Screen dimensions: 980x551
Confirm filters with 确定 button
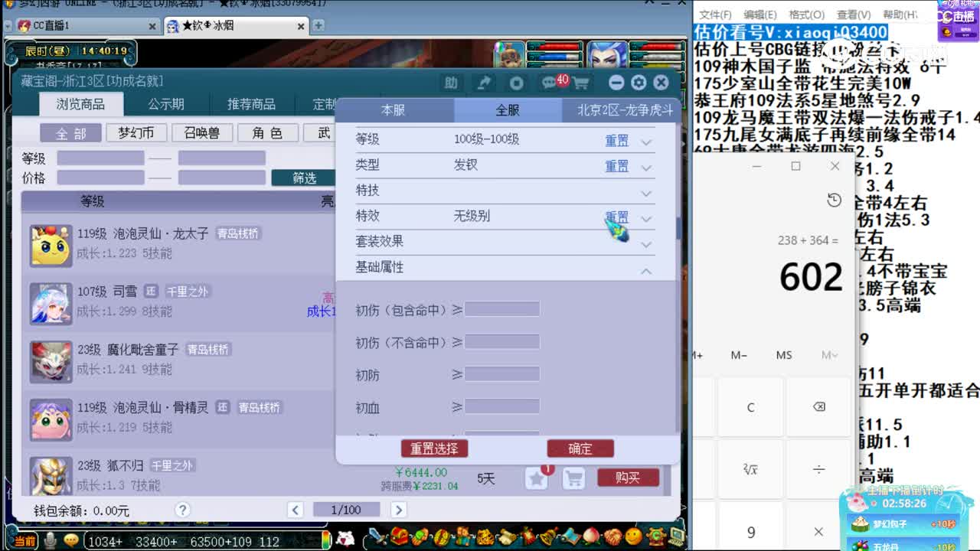580,448
